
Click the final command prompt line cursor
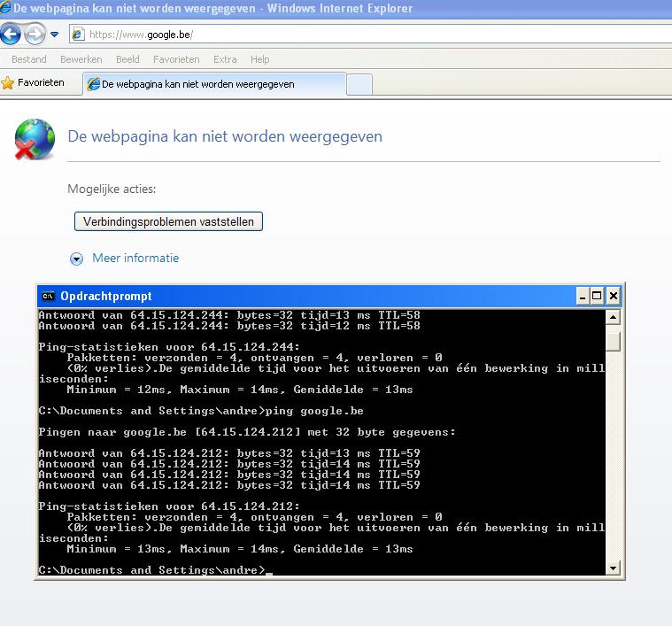pos(269,573)
